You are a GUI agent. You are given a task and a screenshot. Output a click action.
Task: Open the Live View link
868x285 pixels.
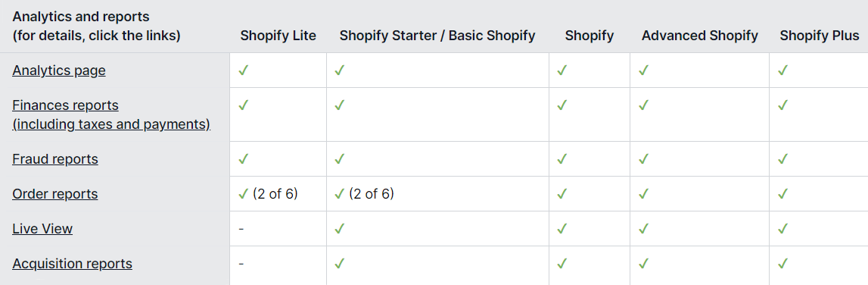click(x=42, y=228)
